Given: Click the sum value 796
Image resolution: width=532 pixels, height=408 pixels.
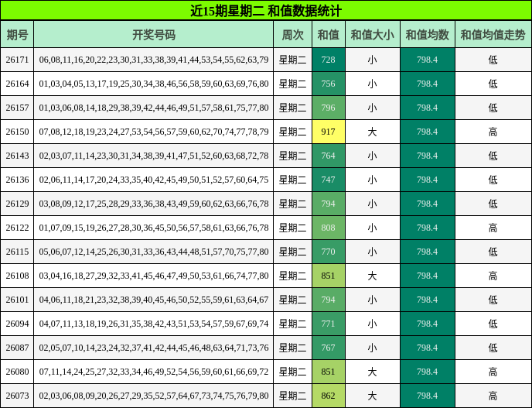Looking at the screenshot, I should pyautogui.click(x=328, y=108).
